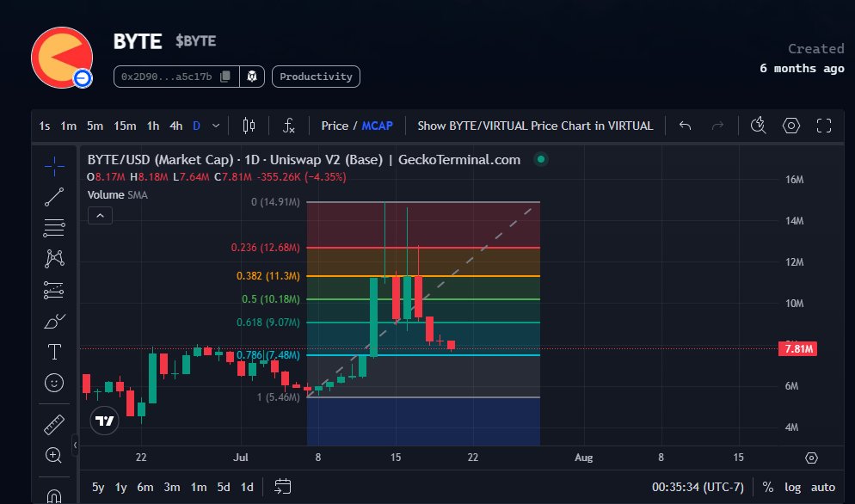Image resolution: width=855 pixels, height=504 pixels.
Task: Redo the chart action
Action: (717, 126)
